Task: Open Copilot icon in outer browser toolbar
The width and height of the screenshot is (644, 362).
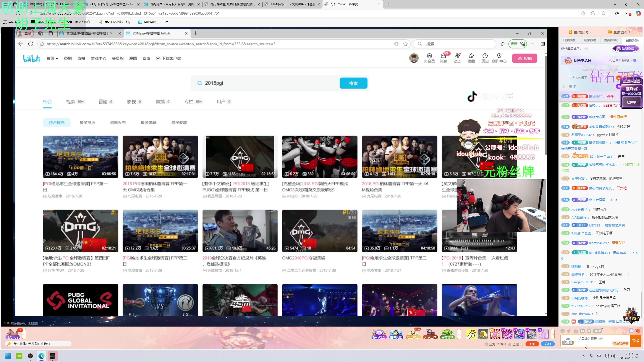Action: (x=638, y=13)
